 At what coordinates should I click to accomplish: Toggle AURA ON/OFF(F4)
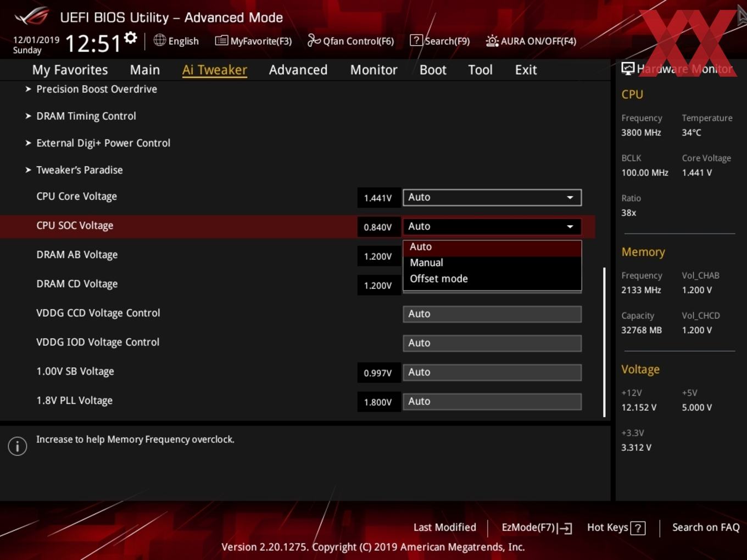531,41
